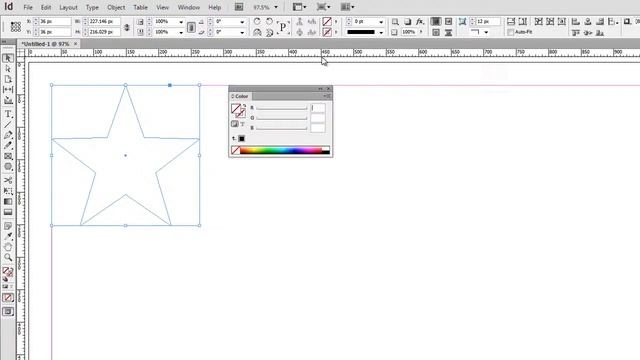Image resolution: width=640 pixels, height=360 pixels.
Task: Select the Gap tool
Action: (8, 89)
